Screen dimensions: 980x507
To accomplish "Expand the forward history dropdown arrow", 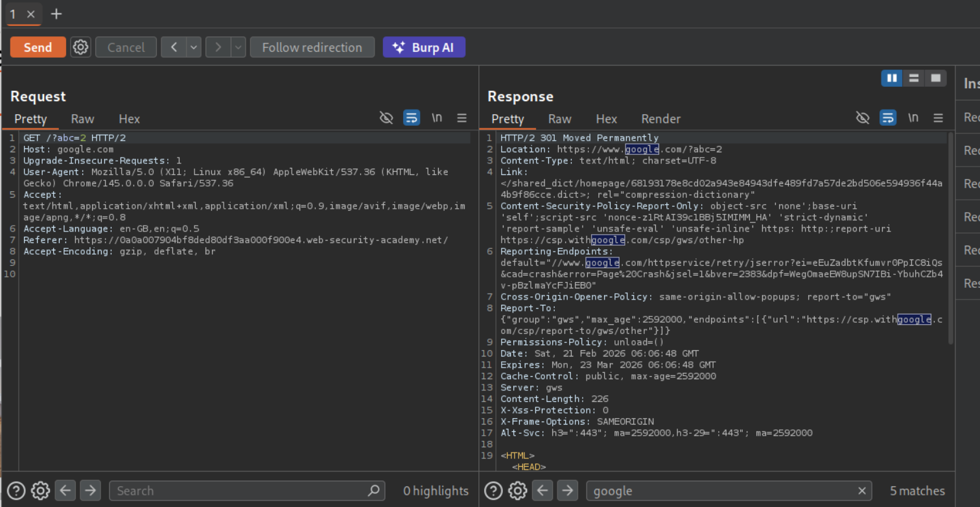I will [238, 47].
